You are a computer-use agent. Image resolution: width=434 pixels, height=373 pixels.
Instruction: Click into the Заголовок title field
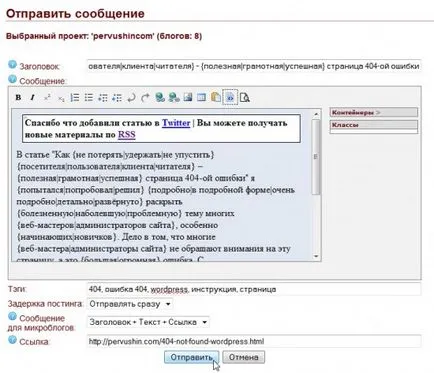click(254, 66)
